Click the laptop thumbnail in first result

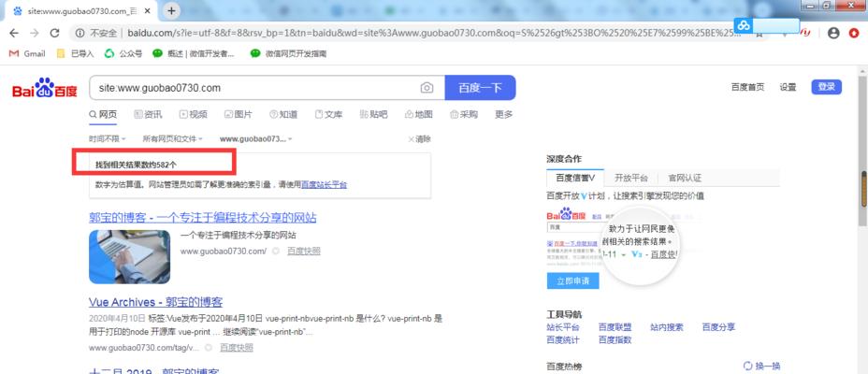pos(129,257)
